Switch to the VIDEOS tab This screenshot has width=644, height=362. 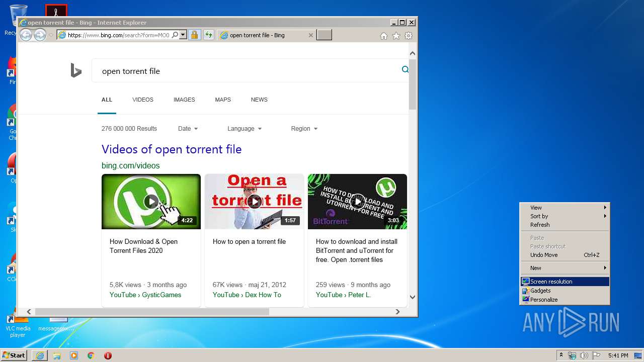click(143, 100)
